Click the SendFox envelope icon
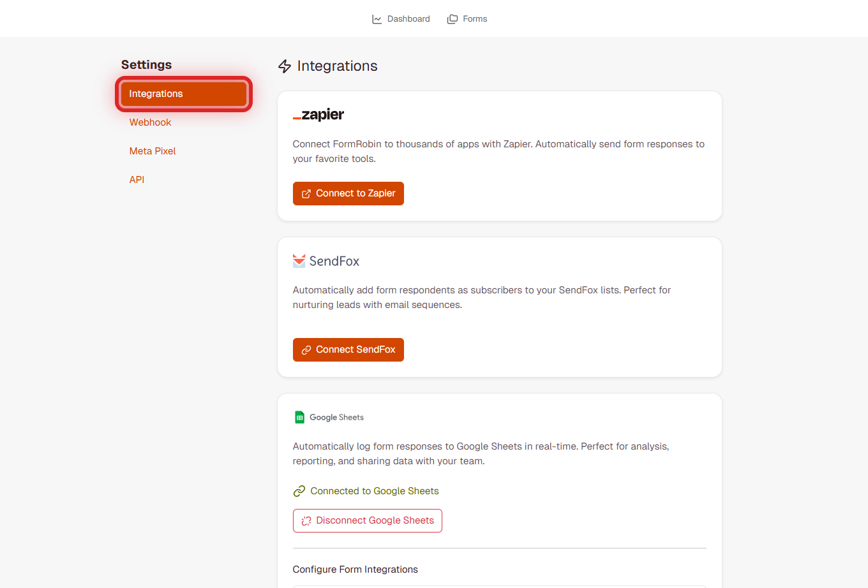Screen dimensions: 868x588 (x=299, y=260)
